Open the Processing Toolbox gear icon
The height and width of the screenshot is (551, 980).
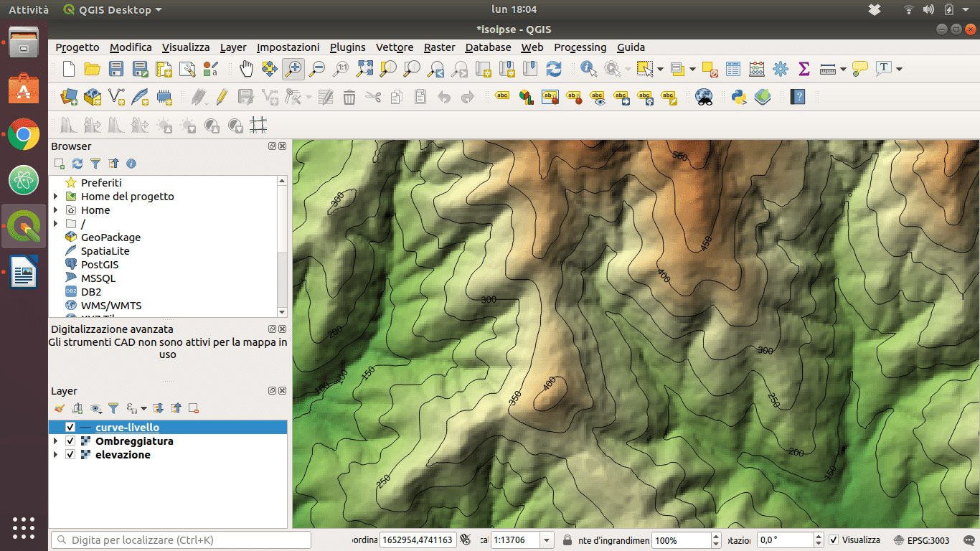click(x=781, y=69)
